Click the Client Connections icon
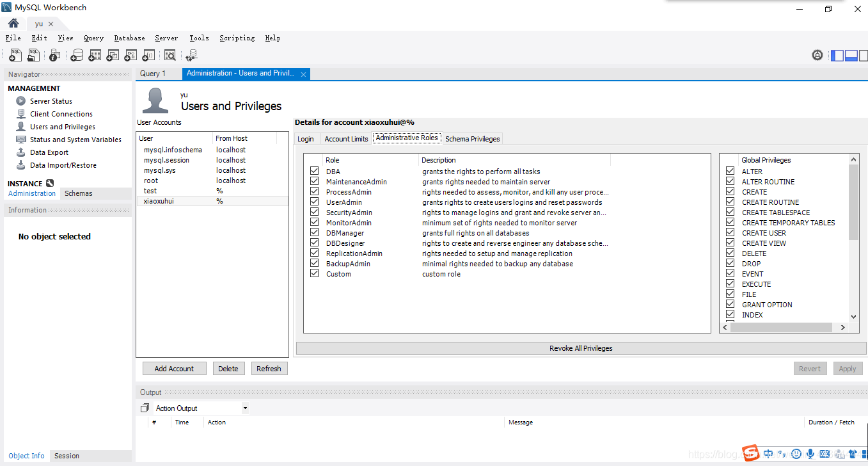Screen dimensions: 868x466 click(20, 114)
